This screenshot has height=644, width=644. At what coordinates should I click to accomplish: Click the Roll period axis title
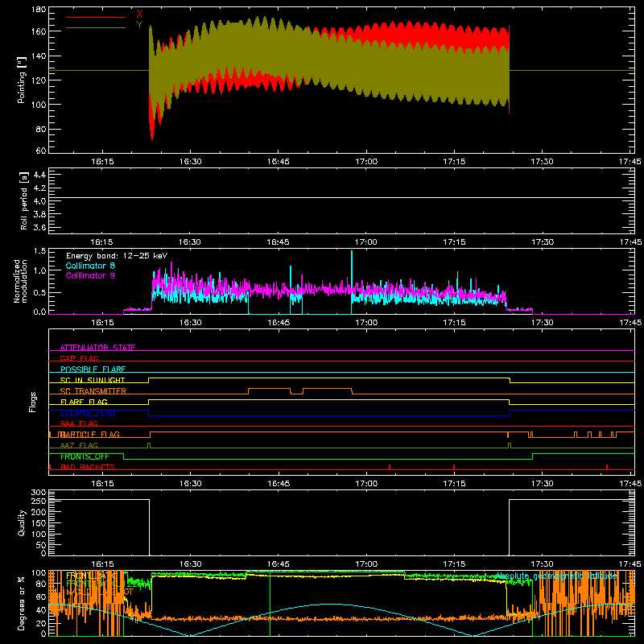[x=23, y=201]
